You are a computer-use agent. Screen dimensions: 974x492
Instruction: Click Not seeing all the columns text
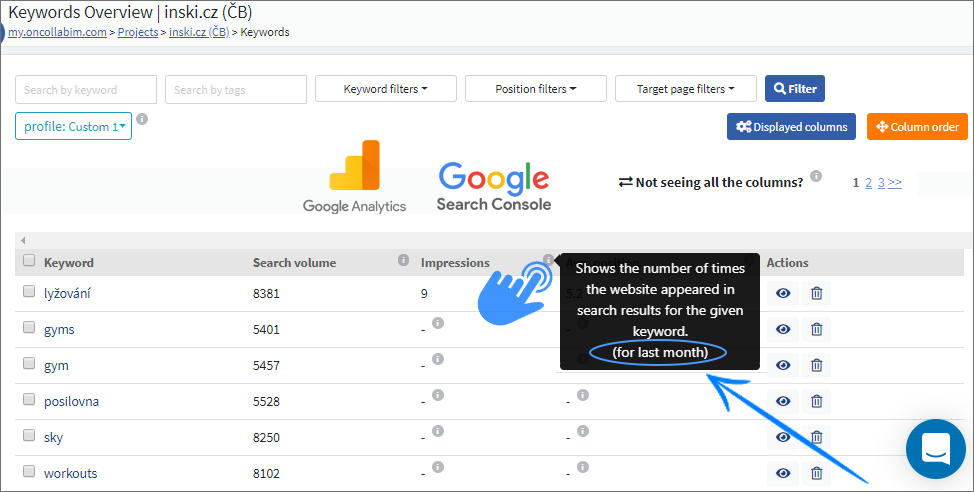[719, 183]
